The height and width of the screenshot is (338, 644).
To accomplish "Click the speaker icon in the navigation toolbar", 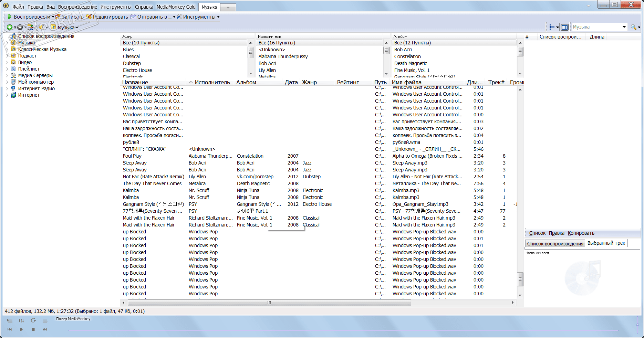I will click(42, 27).
